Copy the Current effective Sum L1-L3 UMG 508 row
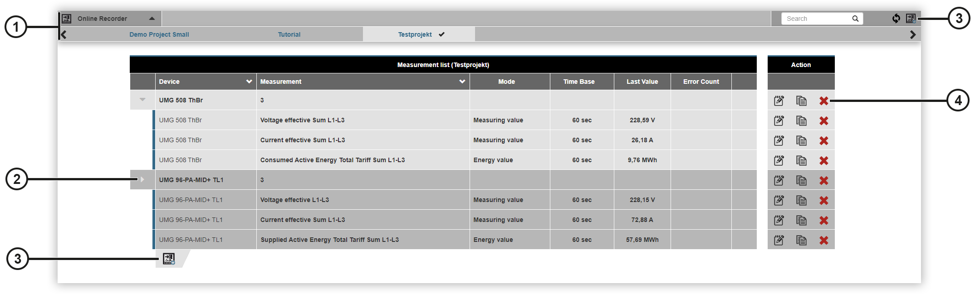Image resolution: width=980 pixels, height=294 pixels. pos(801,141)
